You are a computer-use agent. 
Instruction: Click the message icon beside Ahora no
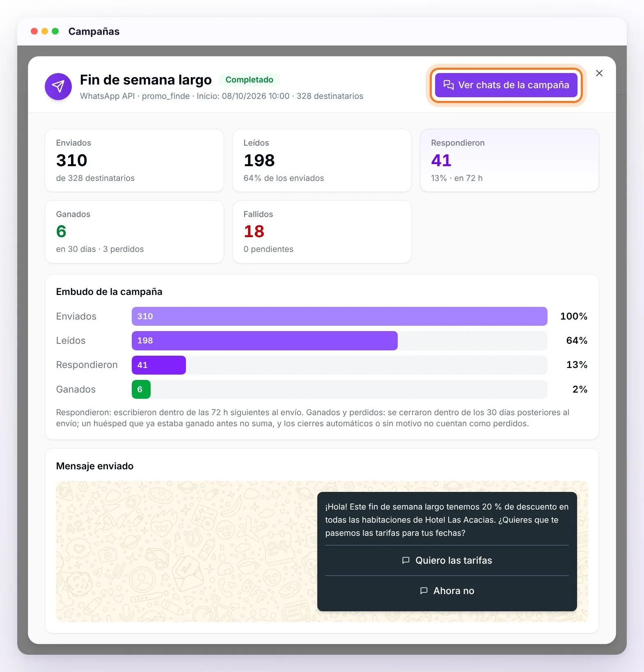[x=424, y=591]
